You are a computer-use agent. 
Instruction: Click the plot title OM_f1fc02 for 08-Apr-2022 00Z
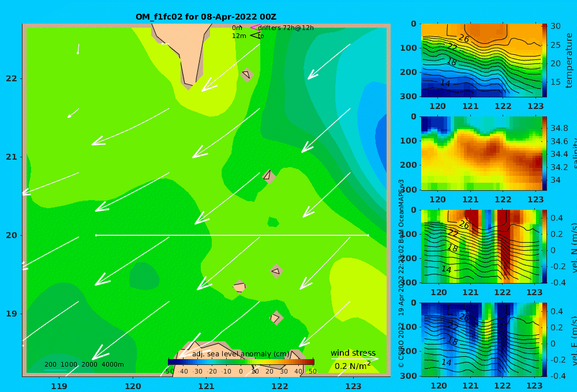coord(206,17)
